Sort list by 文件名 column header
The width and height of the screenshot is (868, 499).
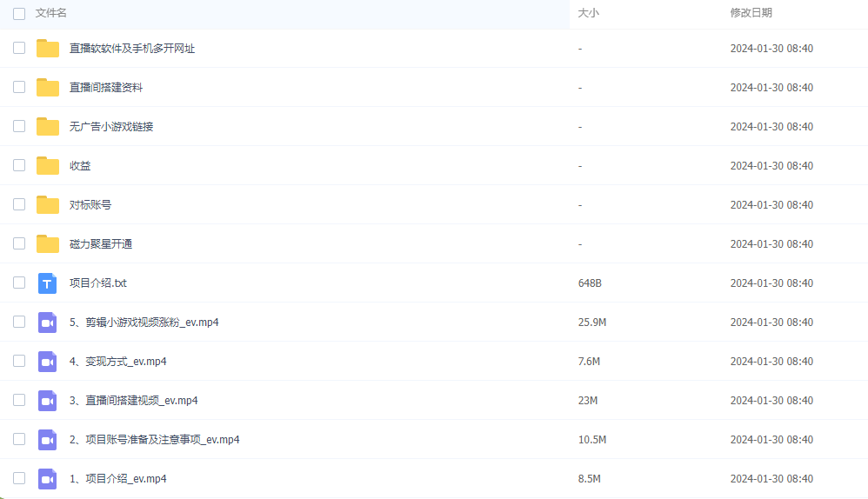tap(51, 13)
